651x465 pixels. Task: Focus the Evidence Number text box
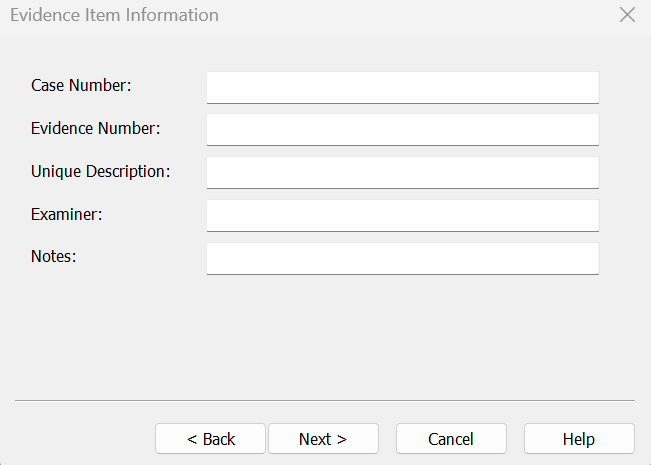(402, 130)
